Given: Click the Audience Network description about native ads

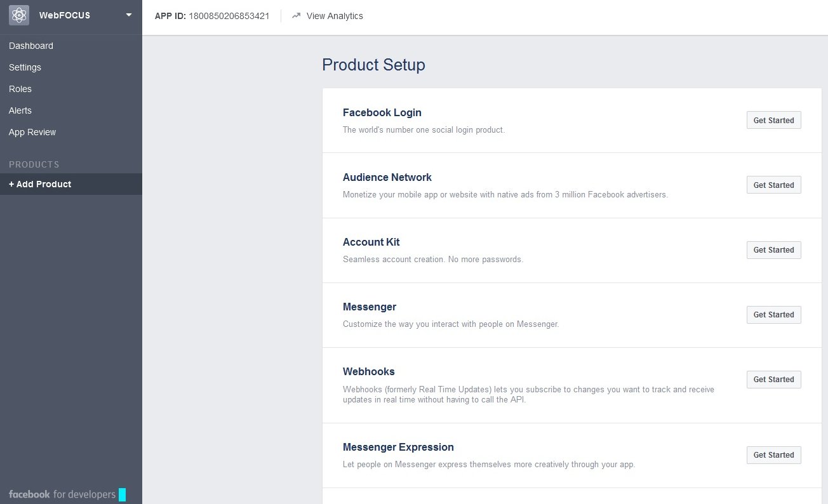Looking at the screenshot, I should 505,194.
